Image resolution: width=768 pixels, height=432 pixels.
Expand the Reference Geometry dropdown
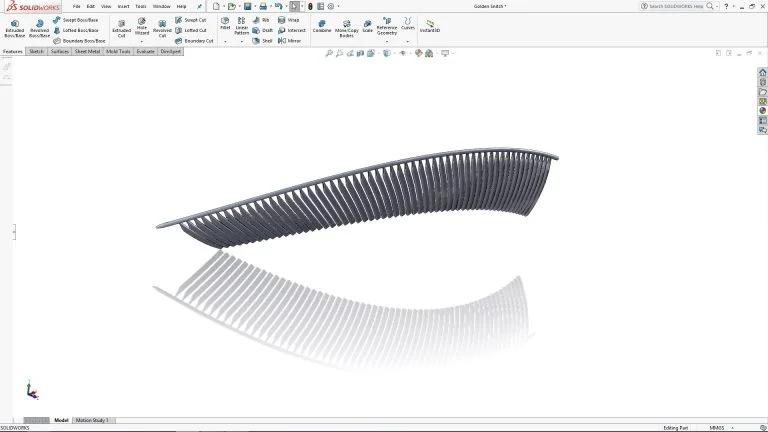[386, 41]
